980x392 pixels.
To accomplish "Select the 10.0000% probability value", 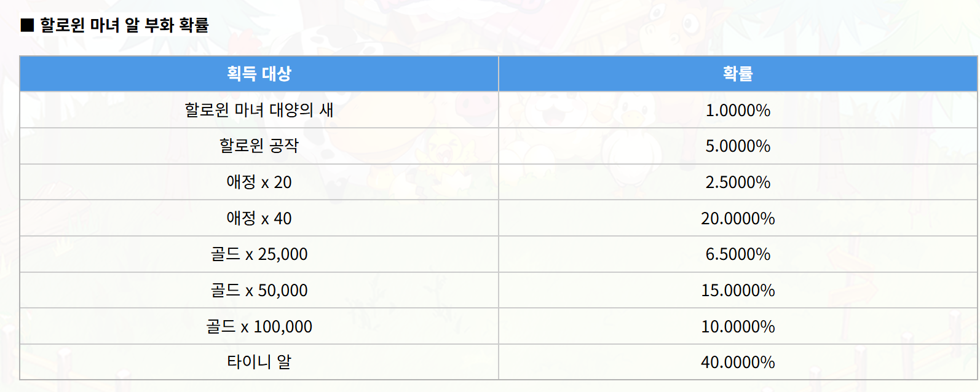I will tap(738, 326).
